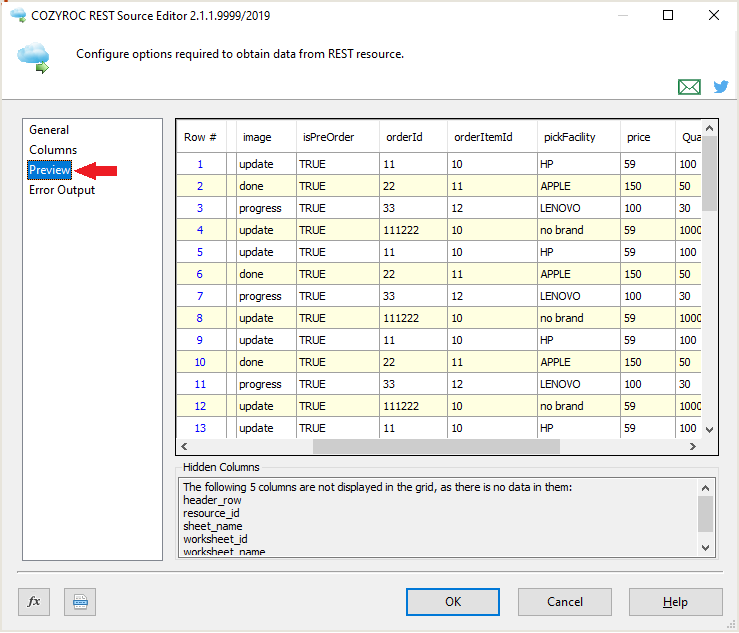Open the Twitter bird icon
This screenshot has height=633, width=739.
click(721, 87)
